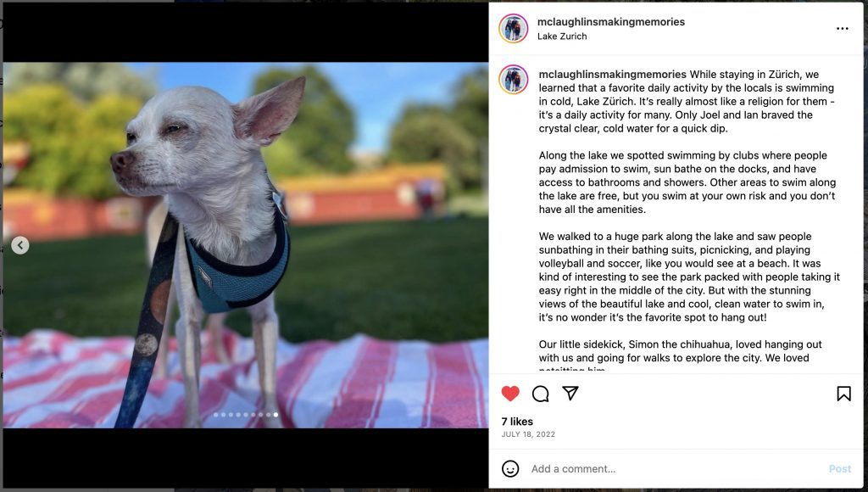
Task: Open the mclaughlinsmakingmemories profile from header
Action: [x=611, y=21]
